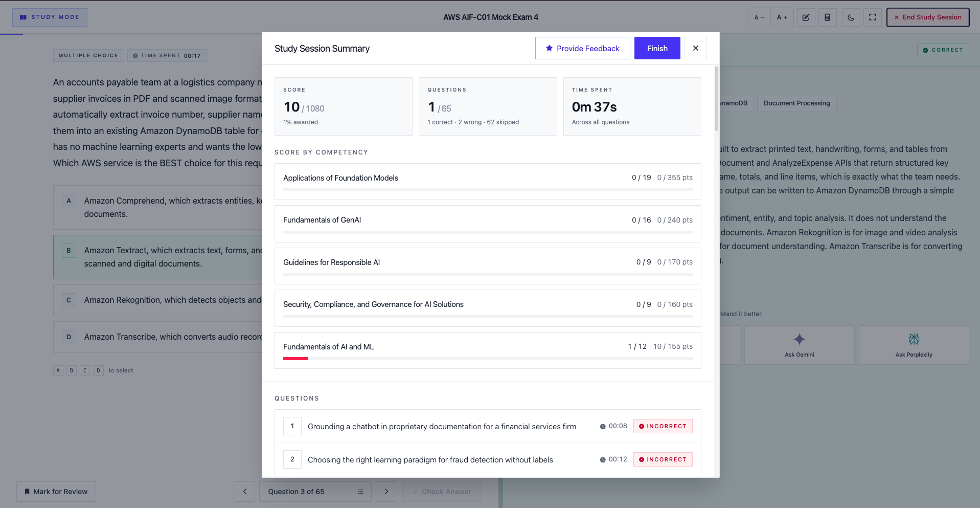Click the summary dialog scrollbar

tap(717, 98)
